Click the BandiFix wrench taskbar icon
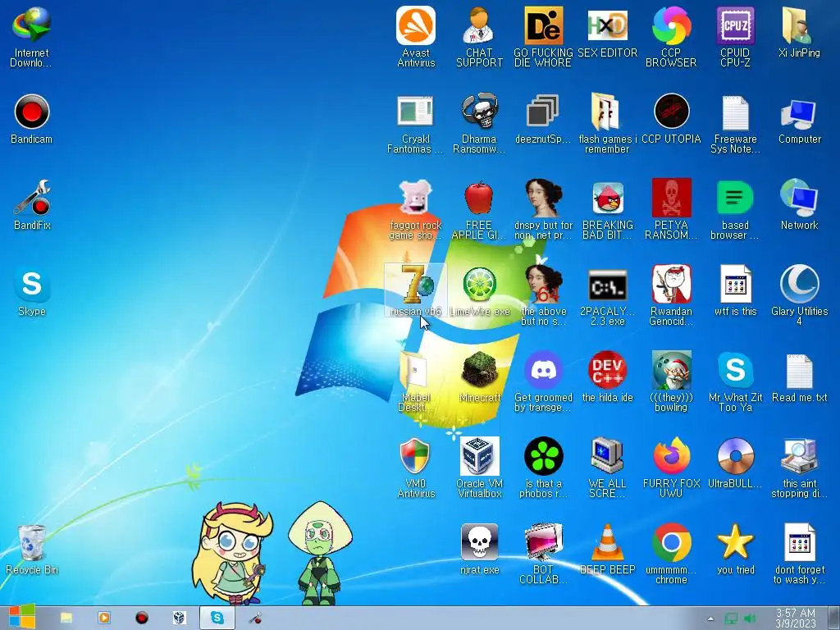 (x=255, y=618)
